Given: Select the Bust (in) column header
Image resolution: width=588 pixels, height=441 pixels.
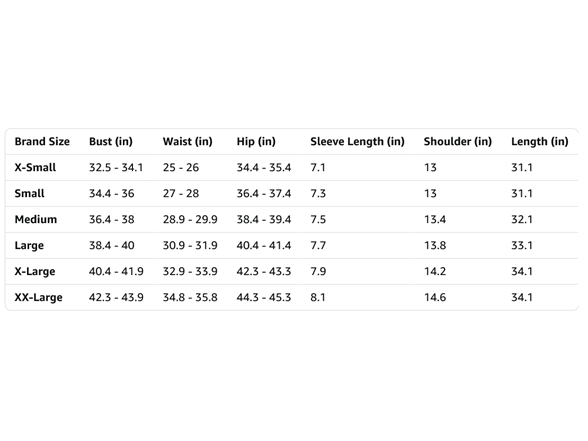Looking at the screenshot, I should [111, 142].
